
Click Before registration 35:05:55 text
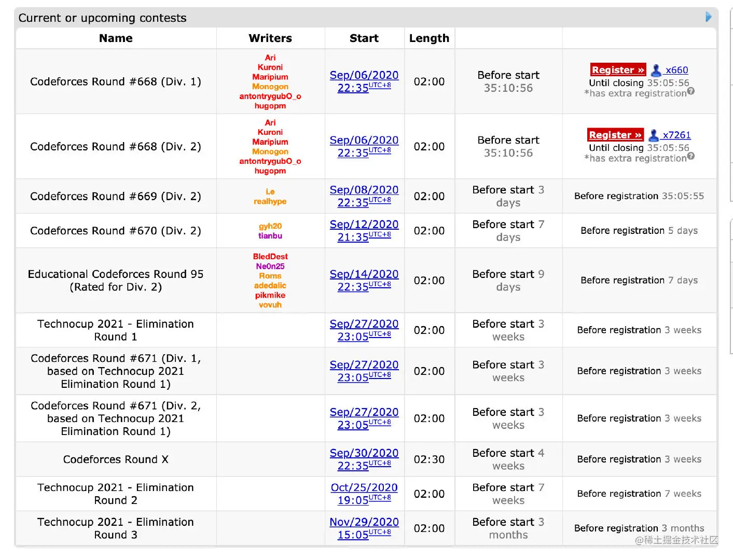pyautogui.click(x=639, y=196)
